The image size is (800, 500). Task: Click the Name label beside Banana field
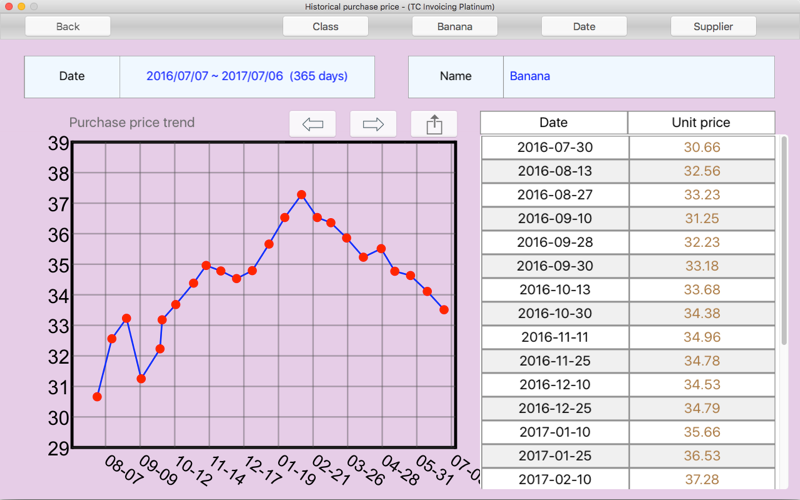[456, 77]
